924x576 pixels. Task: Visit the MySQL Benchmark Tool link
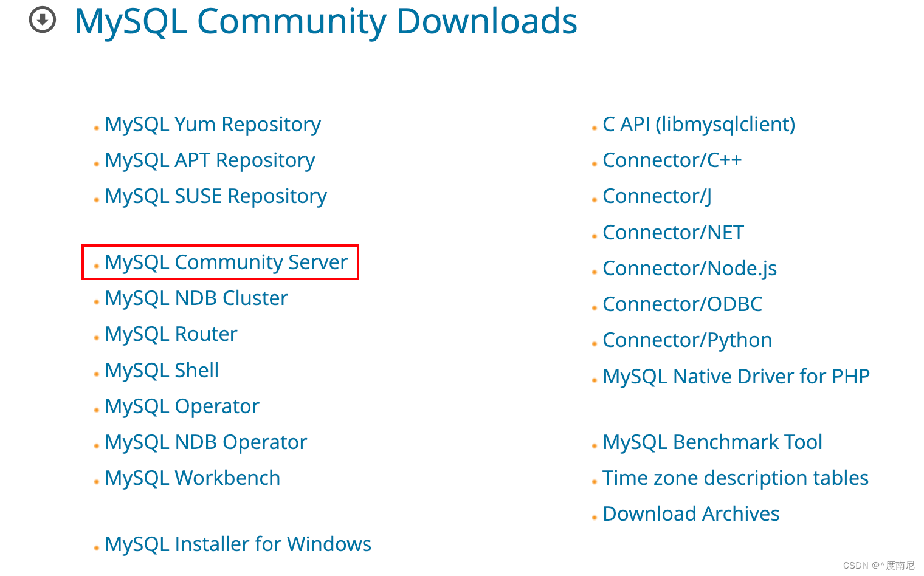(712, 442)
